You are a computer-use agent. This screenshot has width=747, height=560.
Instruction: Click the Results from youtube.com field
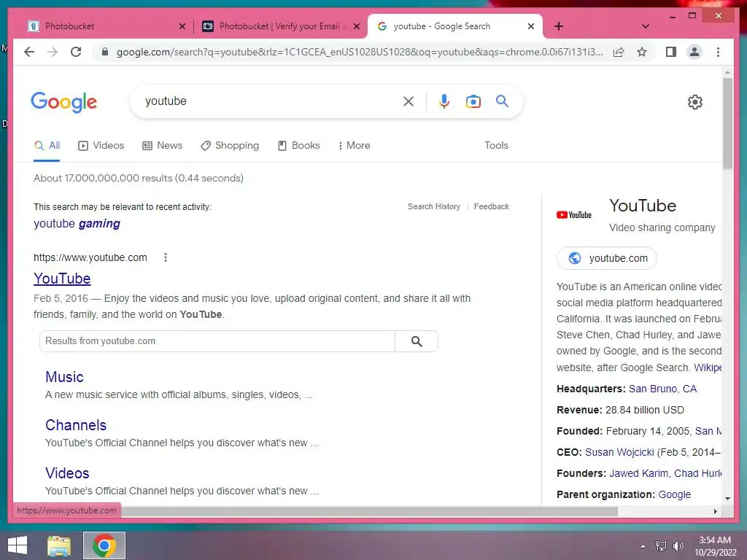tap(217, 341)
